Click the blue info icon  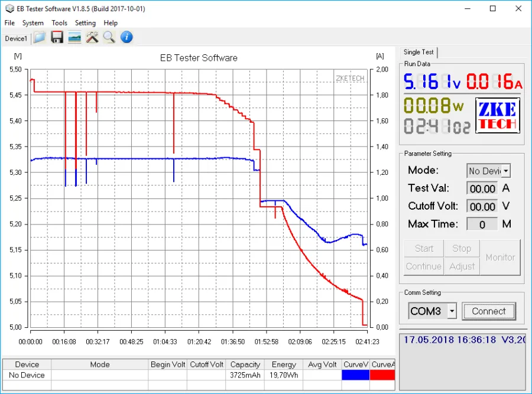click(x=126, y=38)
